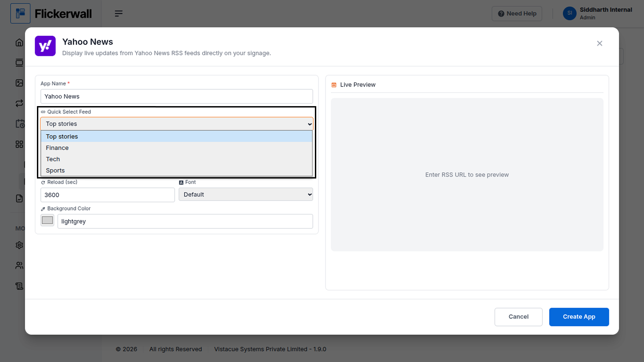
Task: Click the Reload seconds input field
Action: pyautogui.click(x=107, y=195)
